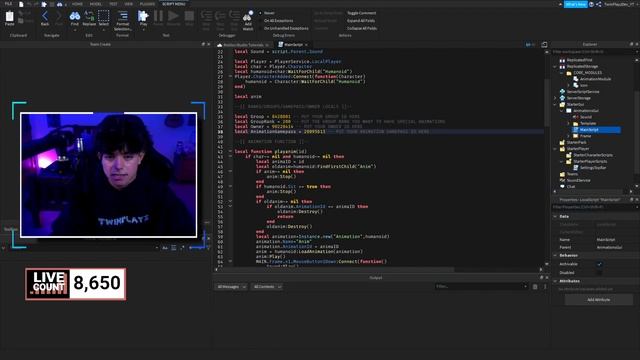Click the StarterGui folder icon

point(562,104)
